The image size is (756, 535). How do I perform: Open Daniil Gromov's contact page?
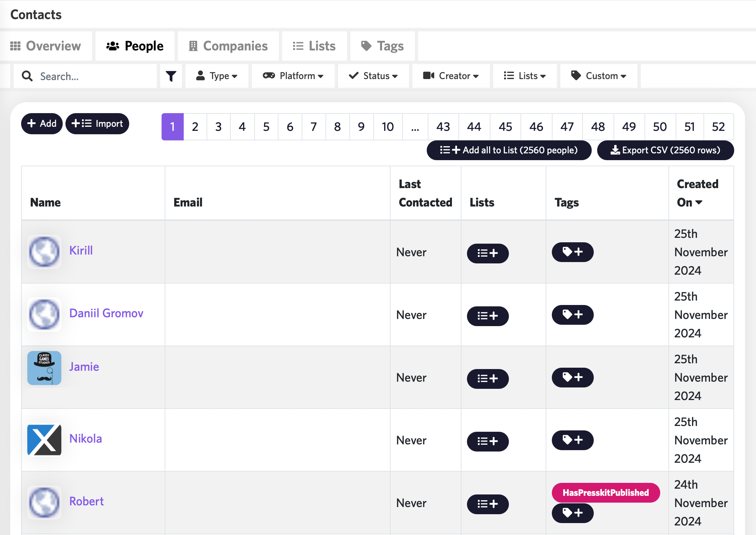pos(106,313)
